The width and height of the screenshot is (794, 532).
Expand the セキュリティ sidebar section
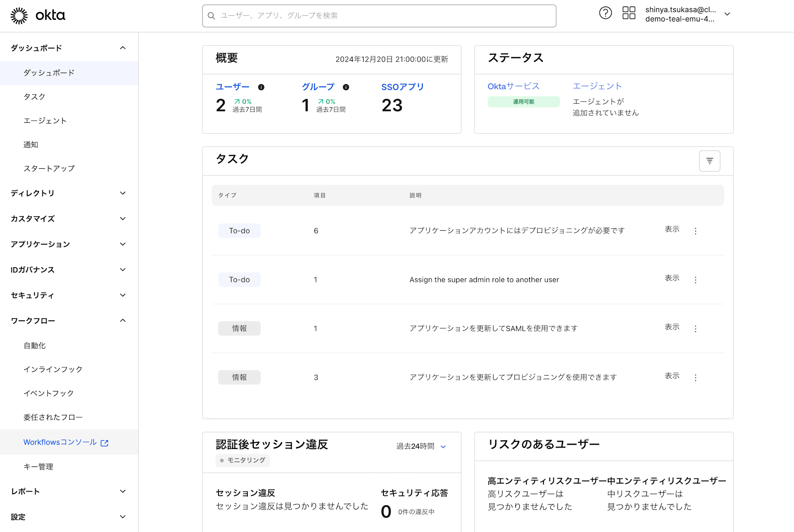pos(123,295)
